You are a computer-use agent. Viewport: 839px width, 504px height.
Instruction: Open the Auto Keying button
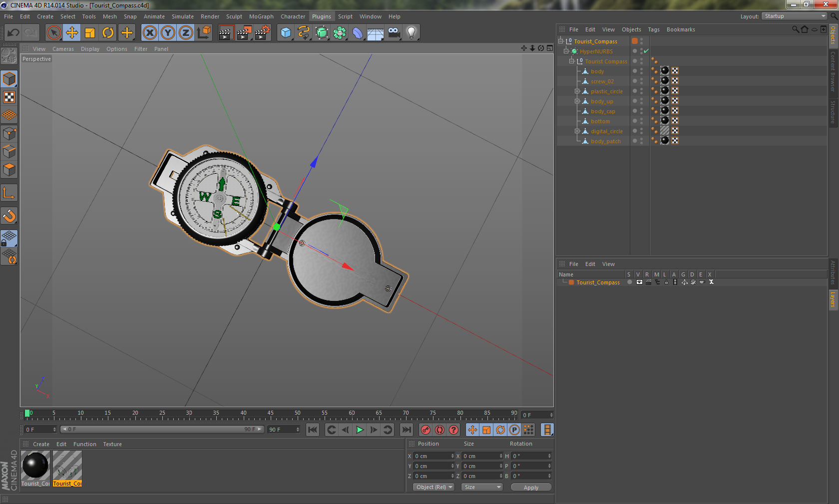point(439,430)
